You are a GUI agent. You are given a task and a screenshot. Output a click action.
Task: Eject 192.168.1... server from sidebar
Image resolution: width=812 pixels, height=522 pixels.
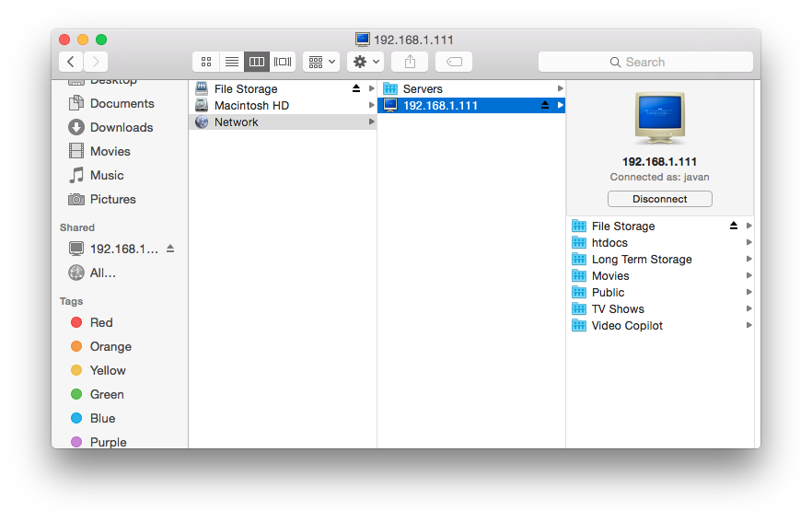pos(169,249)
